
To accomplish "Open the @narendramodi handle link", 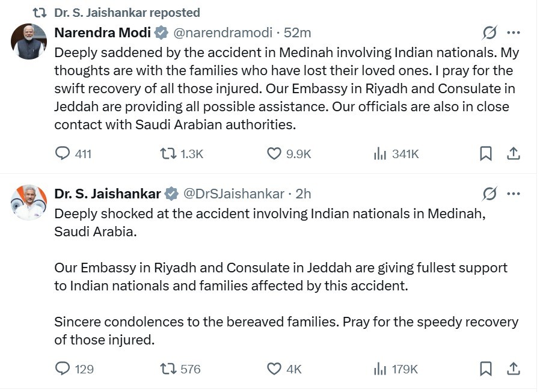I will pyautogui.click(x=222, y=32).
